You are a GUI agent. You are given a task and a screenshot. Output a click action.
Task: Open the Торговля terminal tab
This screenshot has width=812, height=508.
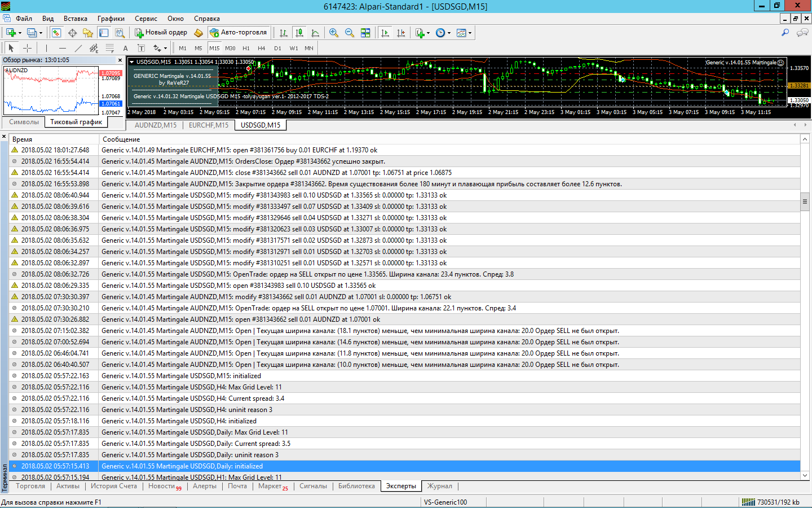click(x=30, y=486)
